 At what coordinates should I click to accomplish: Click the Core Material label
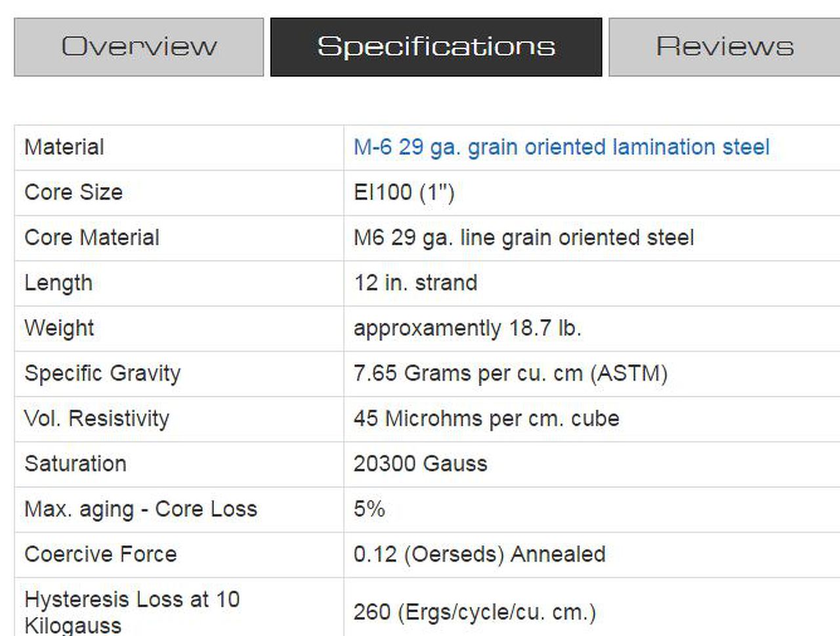tap(92, 238)
